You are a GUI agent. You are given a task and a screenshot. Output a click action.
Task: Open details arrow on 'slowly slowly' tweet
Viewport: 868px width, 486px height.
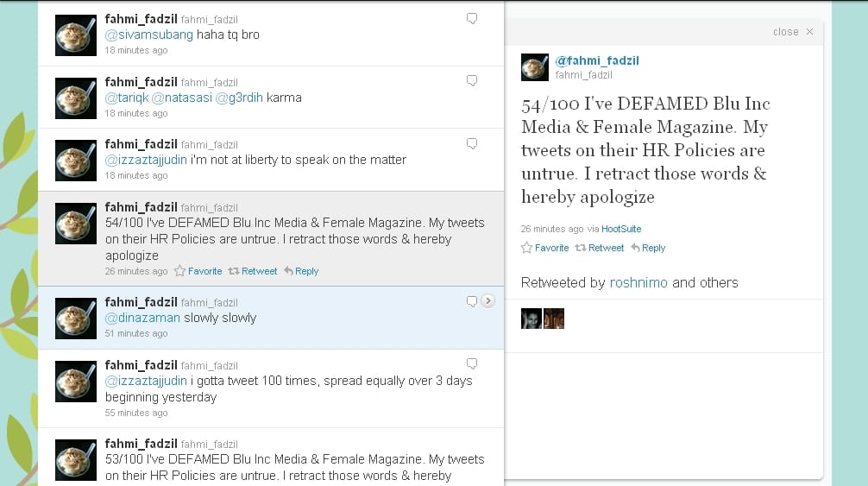coord(487,300)
